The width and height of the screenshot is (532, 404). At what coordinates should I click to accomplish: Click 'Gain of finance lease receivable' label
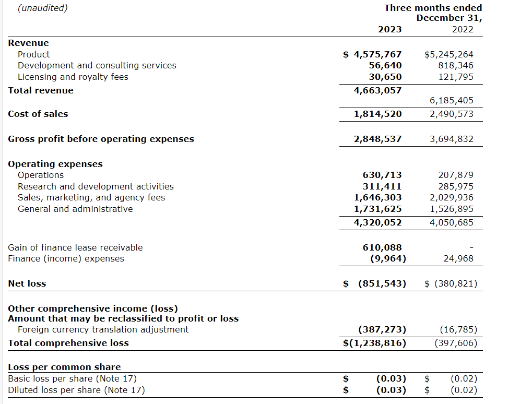pyautogui.click(x=75, y=247)
